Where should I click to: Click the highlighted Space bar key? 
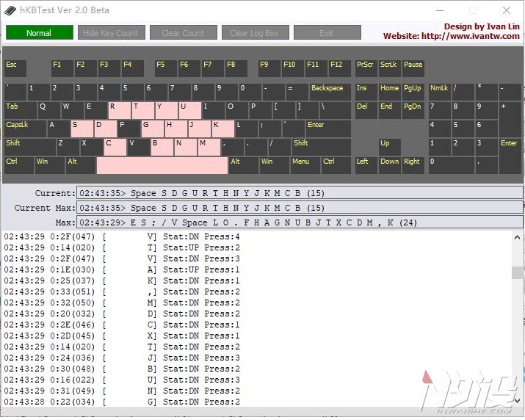point(162,165)
